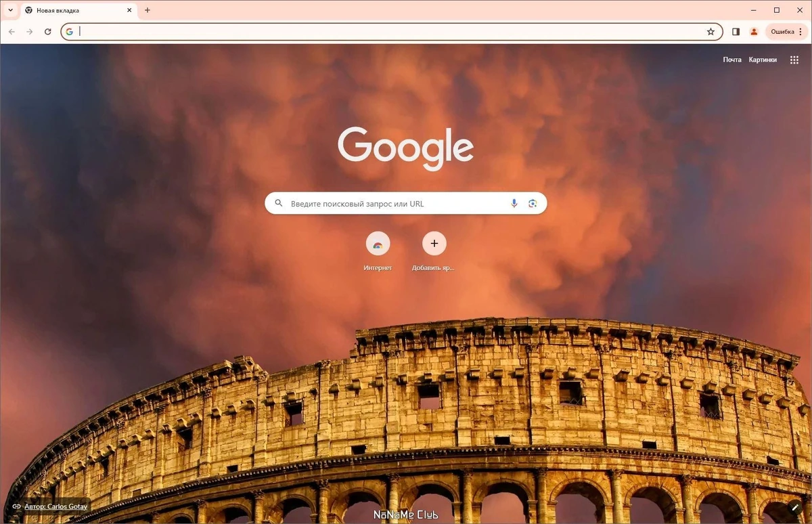Screen dimensions: 812x524
Task: Open the Картинки link
Action: [x=763, y=60]
